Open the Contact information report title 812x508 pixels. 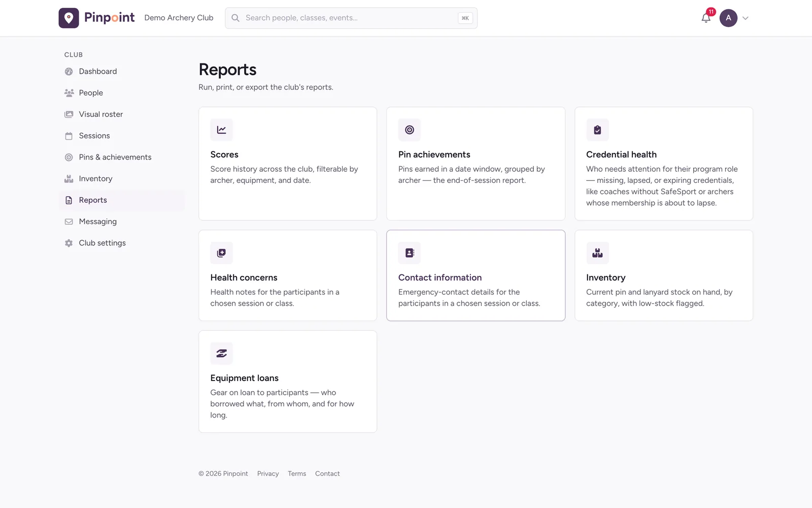click(x=440, y=277)
